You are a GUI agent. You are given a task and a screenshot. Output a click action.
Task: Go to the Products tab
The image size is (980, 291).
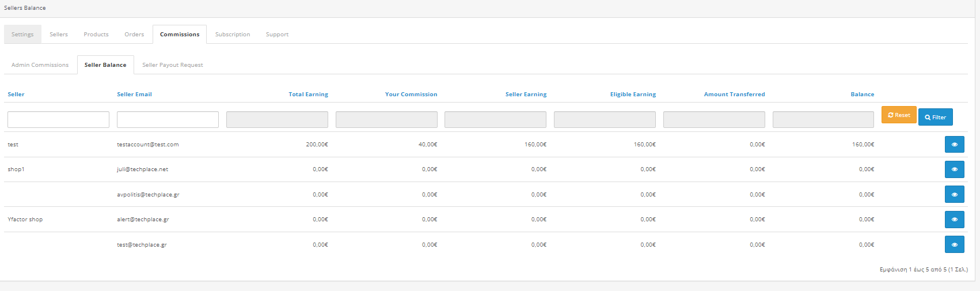click(96, 34)
